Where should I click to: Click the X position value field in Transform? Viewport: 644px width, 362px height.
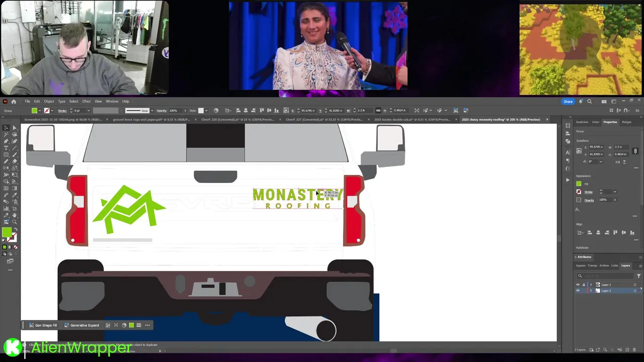[597, 147]
